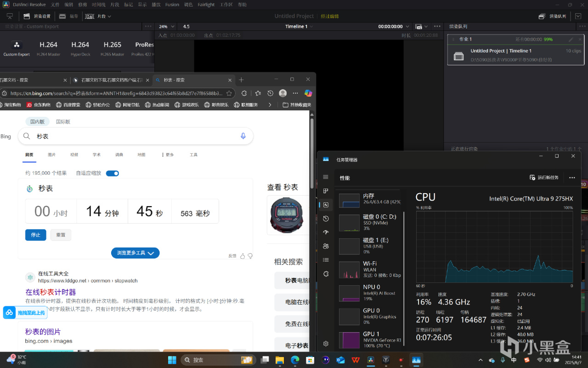This screenshot has width=588, height=368.
Task: Stop the stopwatch with 停止 button
Action: click(36, 235)
